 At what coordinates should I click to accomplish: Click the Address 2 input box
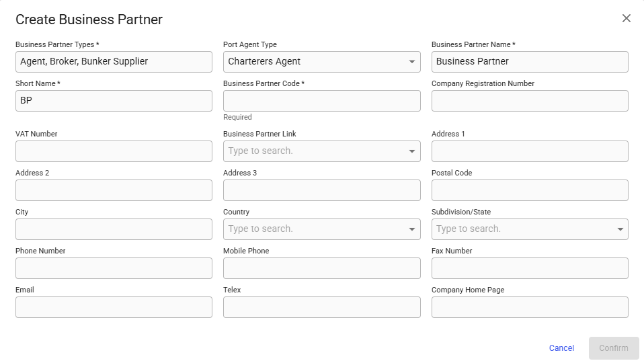(114, 190)
